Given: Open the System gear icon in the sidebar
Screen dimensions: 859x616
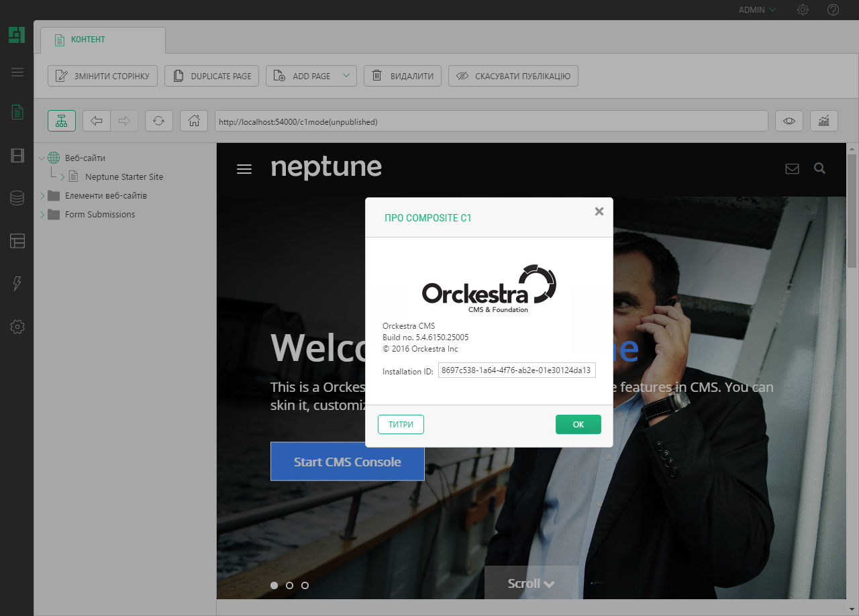Looking at the screenshot, I should [17, 327].
